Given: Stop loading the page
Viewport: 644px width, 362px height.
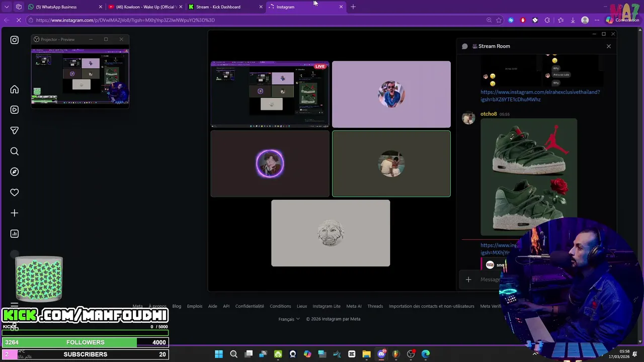Looking at the screenshot, I should click(x=19, y=20).
